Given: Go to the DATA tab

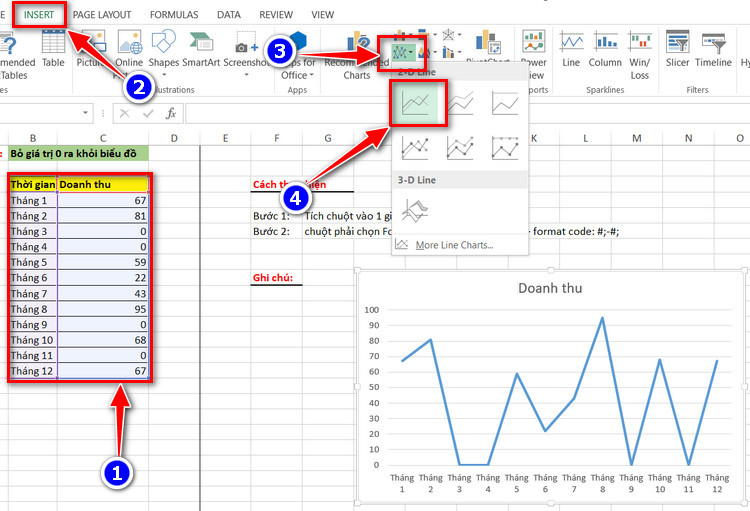Looking at the screenshot, I should tap(229, 15).
